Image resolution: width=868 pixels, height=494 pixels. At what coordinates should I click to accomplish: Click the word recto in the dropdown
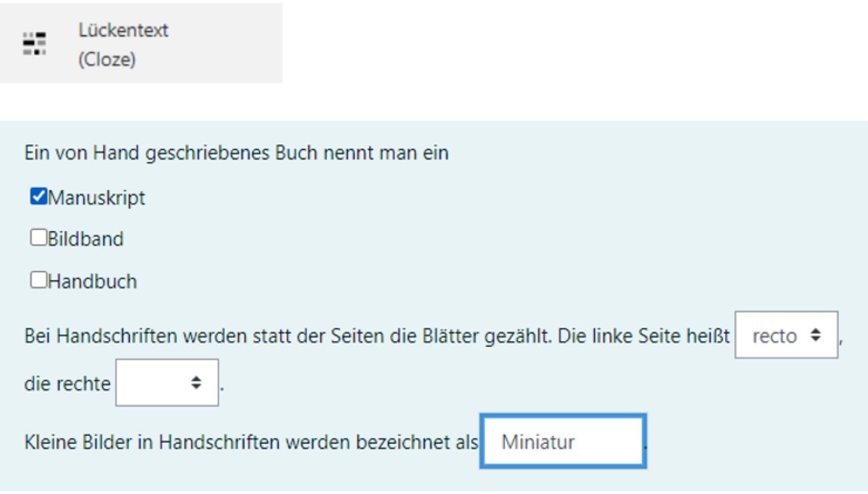(775, 336)
